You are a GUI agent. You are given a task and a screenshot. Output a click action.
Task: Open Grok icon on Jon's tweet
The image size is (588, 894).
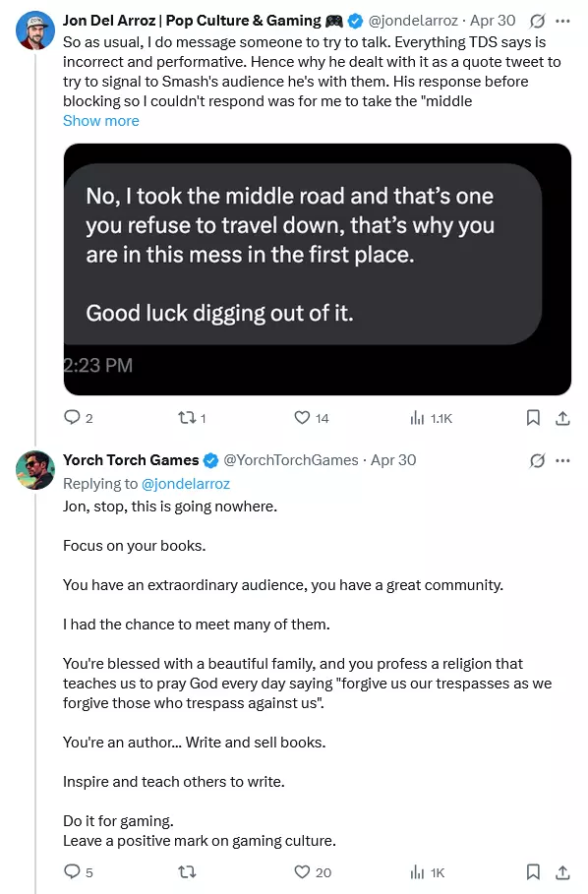click(537, 21)
